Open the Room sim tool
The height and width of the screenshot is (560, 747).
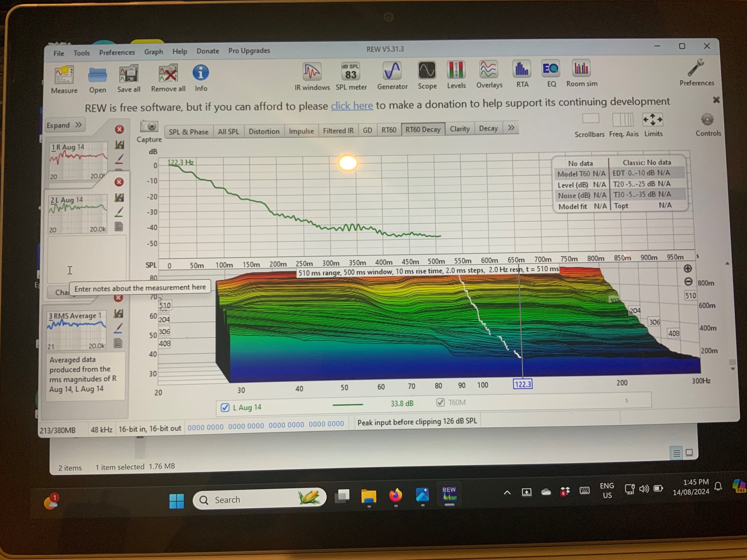(x=581, y=68)
